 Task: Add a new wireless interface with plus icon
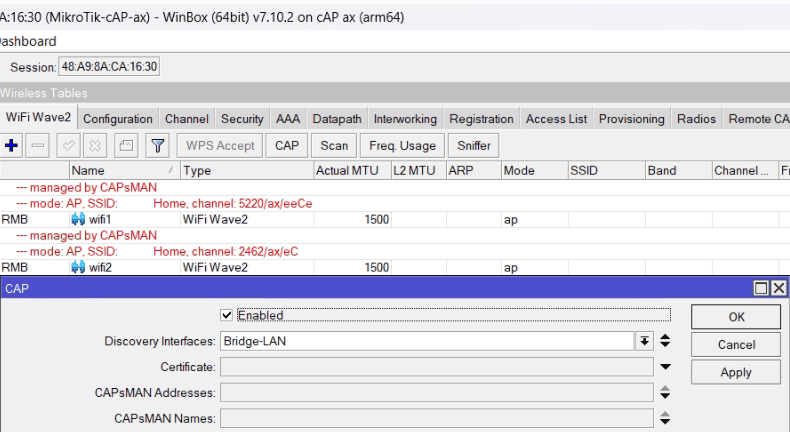pos(11,146)
